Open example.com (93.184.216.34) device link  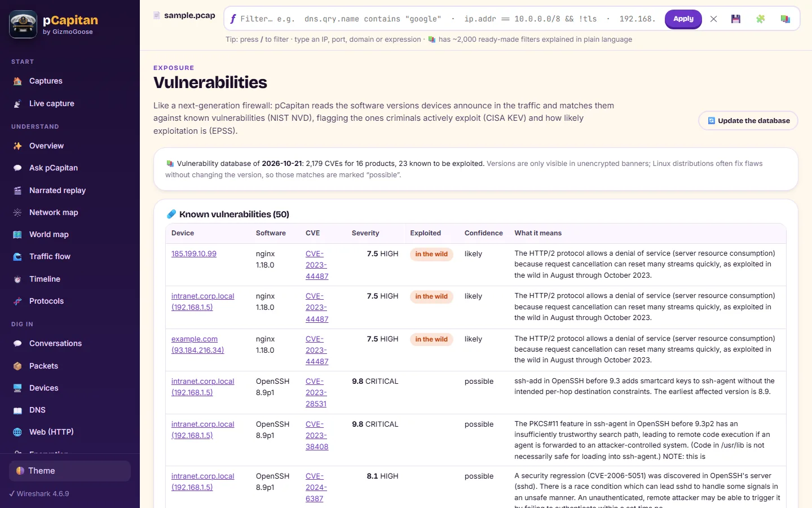pyautogui.click(x=198, y=345)
